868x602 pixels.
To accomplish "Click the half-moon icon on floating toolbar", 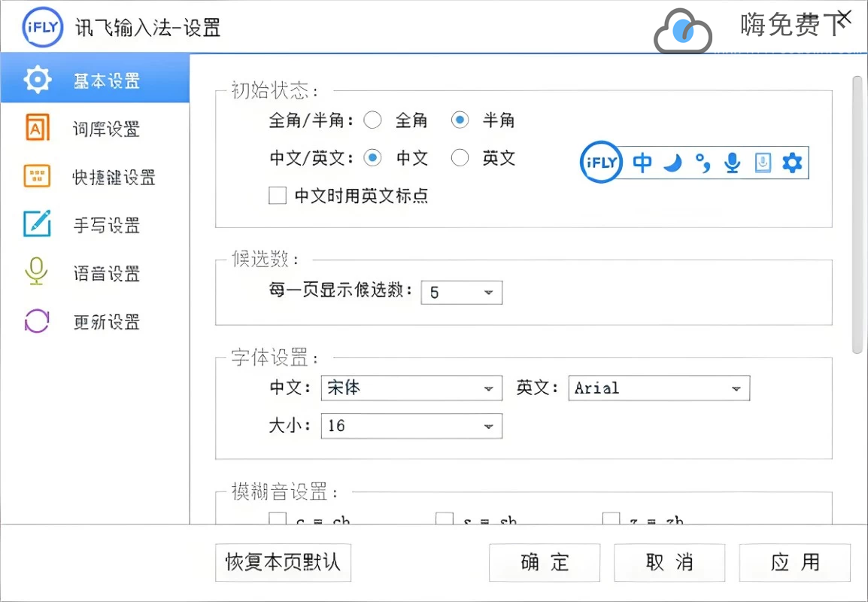I will 673,163.
